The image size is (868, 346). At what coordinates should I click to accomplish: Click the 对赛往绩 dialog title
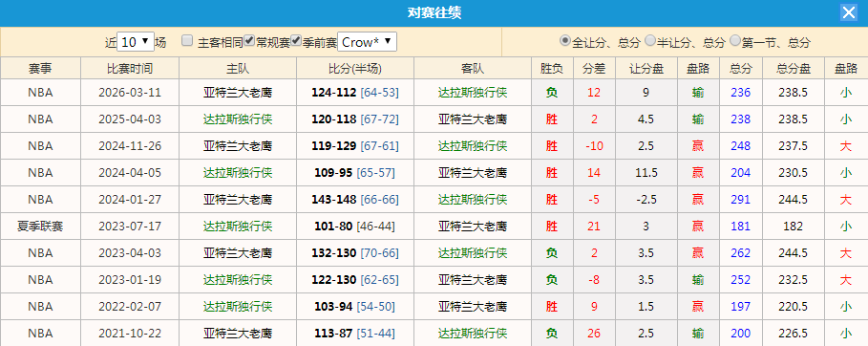click(x=434, y=12)
